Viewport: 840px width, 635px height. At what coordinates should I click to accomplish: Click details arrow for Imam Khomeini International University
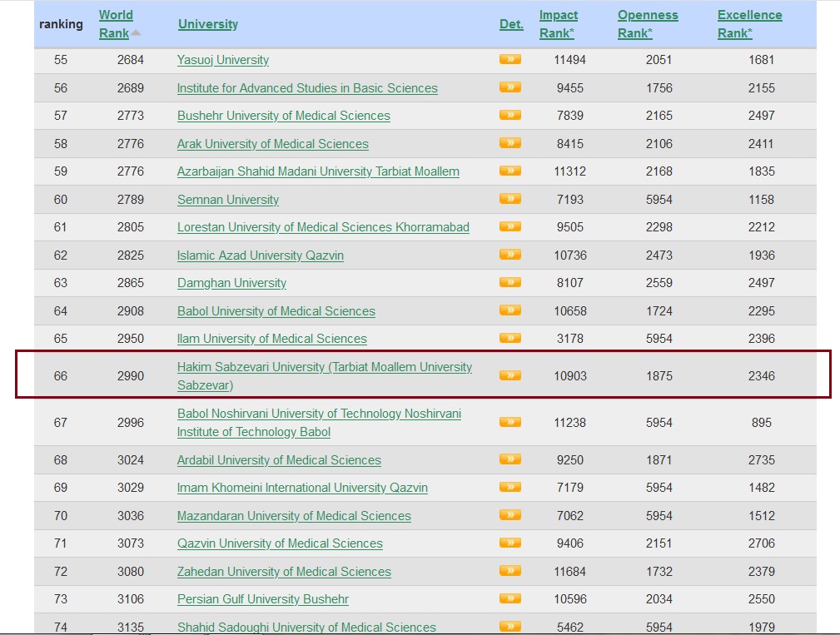pyautogui.click(x=510, y=487)
